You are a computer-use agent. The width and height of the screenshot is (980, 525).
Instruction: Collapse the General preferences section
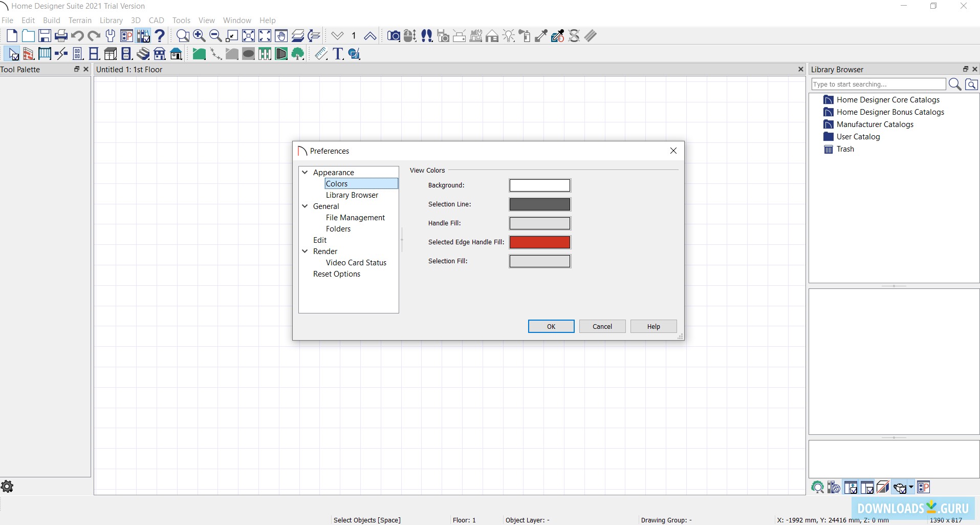coord(306,206)
